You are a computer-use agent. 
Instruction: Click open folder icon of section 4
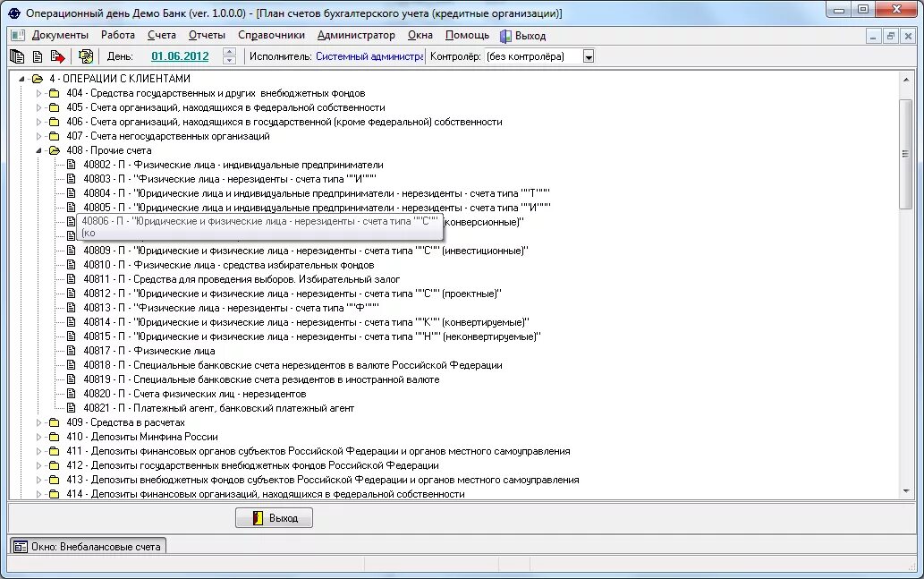point(38,79)
